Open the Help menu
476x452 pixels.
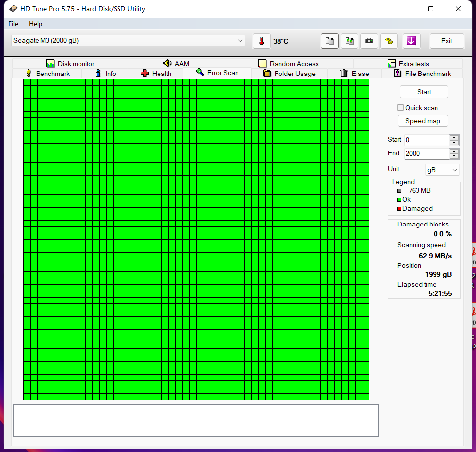(x=35, y=24)
